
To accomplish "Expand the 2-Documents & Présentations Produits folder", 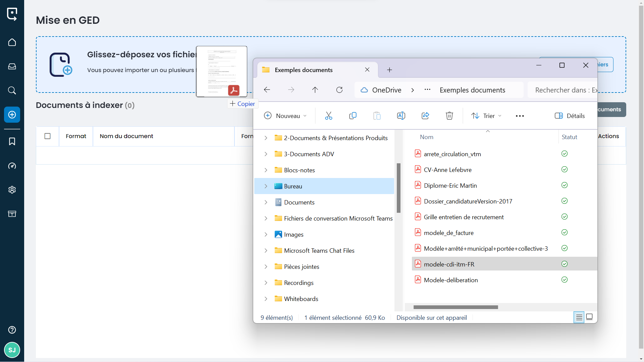I will pos(266,137).
